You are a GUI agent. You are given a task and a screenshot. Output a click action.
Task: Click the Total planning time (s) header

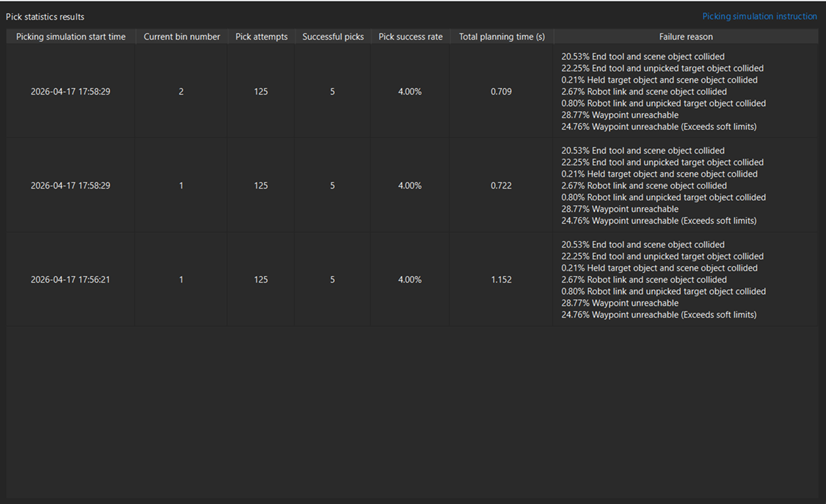click(502, 36)
